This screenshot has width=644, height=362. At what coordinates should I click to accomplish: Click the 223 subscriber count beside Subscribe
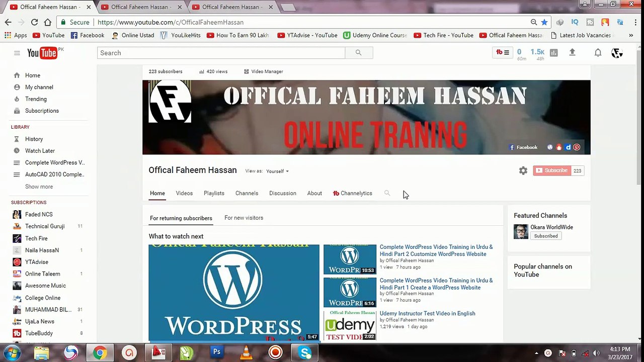(x=578, y=171)
